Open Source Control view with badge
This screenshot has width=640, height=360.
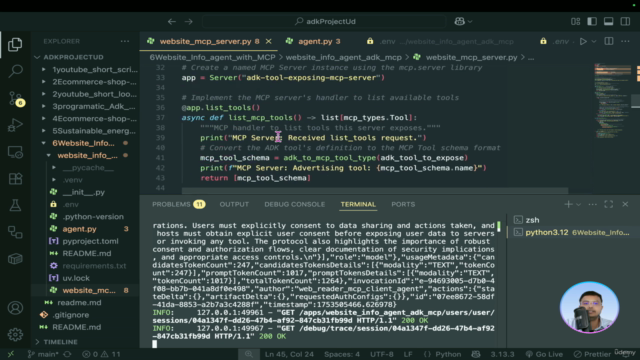(16, 98)
